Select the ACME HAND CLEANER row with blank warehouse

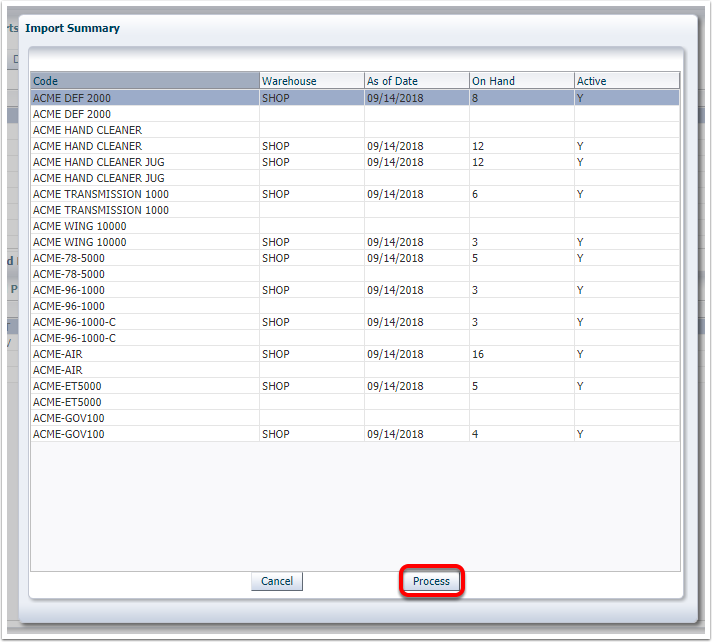tap(355, 130)
